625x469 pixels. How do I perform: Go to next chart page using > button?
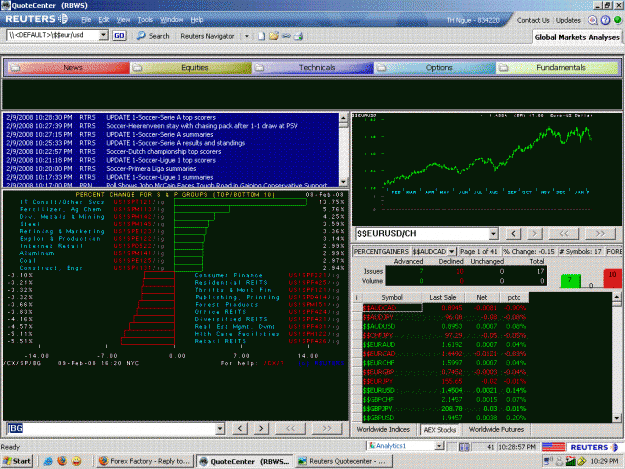pyautogui.click(x=535, y=234)
